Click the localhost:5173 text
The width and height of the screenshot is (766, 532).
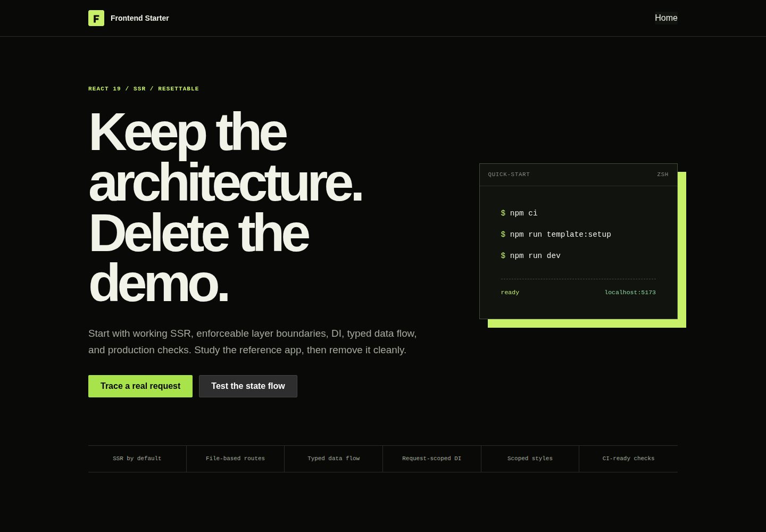coord(630,293)
